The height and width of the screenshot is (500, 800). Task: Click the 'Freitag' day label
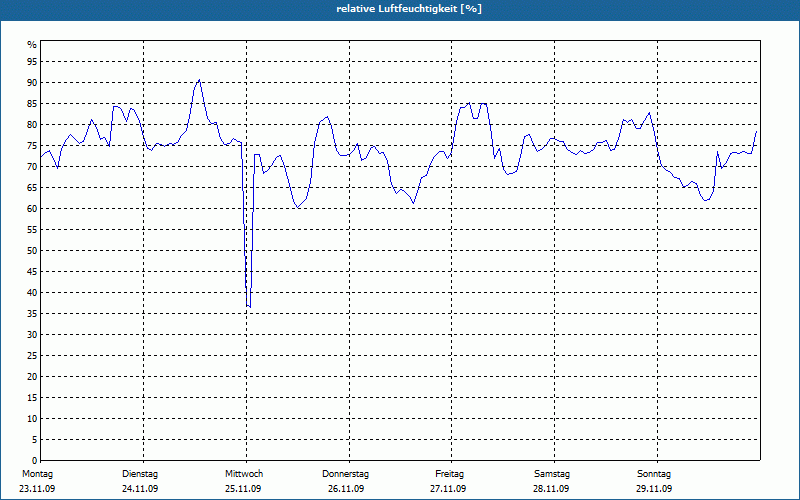point(449,474)
